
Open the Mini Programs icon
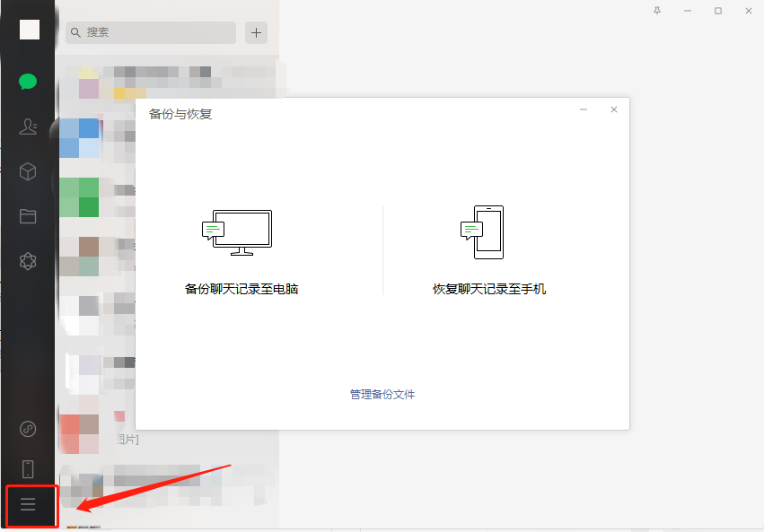28,429
